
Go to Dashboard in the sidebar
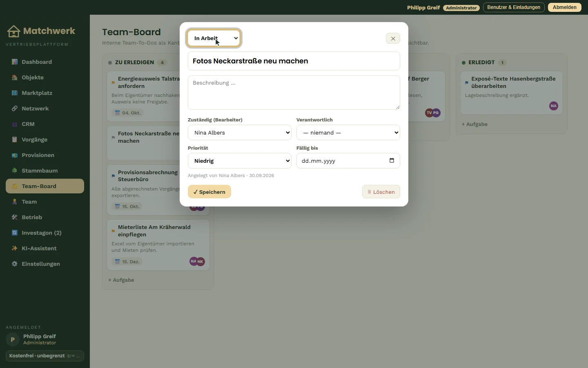coord(45,62)
